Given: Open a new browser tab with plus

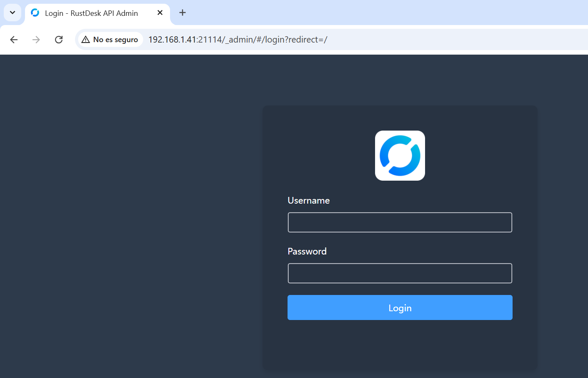Looking at the screenshot, I should (183, 13).
